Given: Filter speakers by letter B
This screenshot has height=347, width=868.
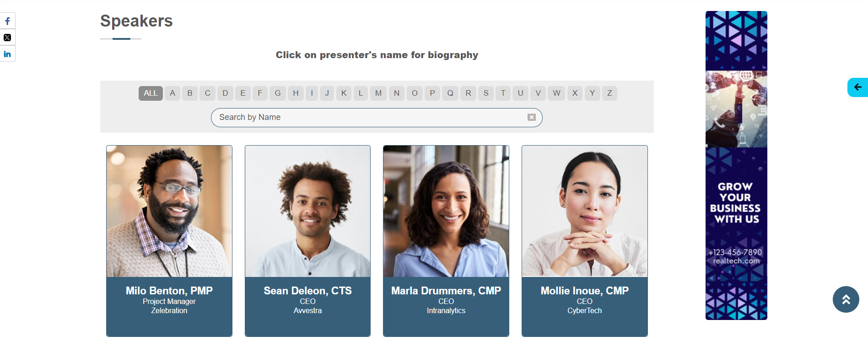Looking at the screenshot, I should pyautogui.click(x=190, y=93).
